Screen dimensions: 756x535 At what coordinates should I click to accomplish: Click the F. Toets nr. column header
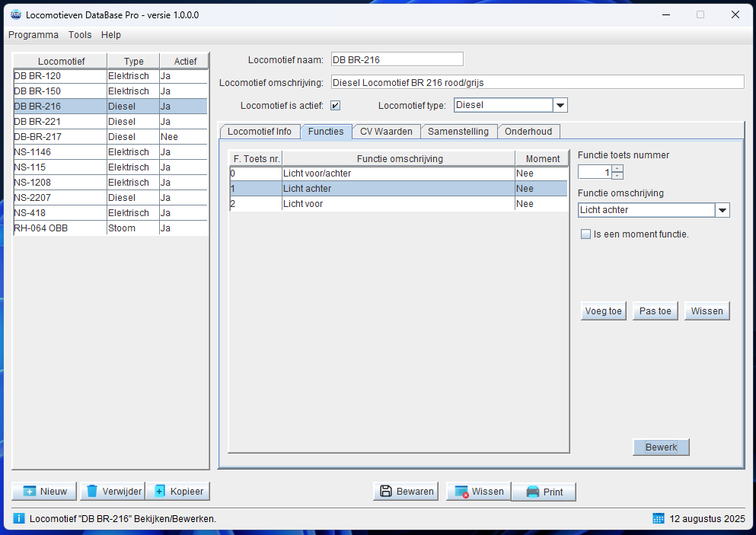point(256,158)
